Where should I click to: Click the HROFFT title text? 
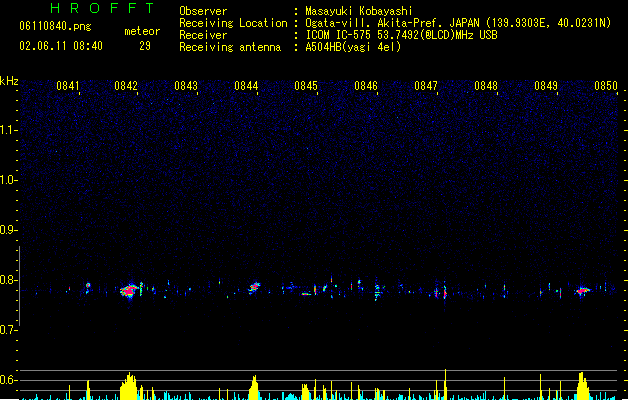[x=103, y=8]
